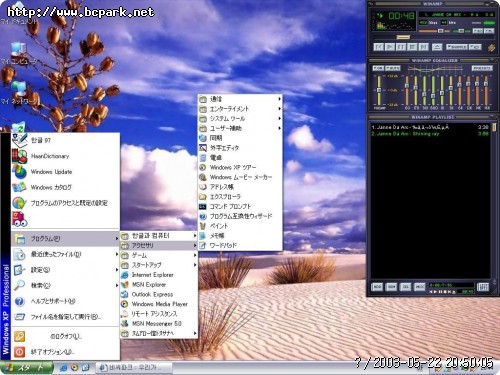Open Outlook Express from Programs menu
Image resolution: width=500 pixels, height=375 pixels.
[159, 294]
